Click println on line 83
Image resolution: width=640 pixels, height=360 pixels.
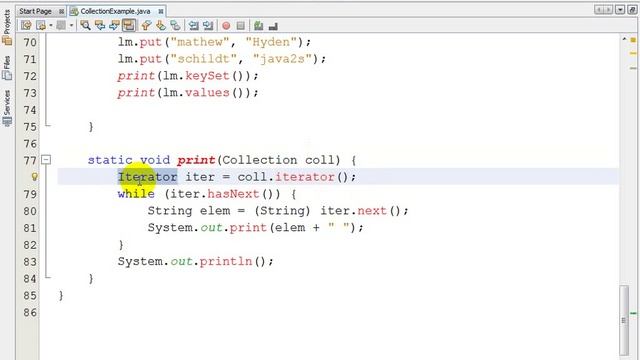click(226, 261)
